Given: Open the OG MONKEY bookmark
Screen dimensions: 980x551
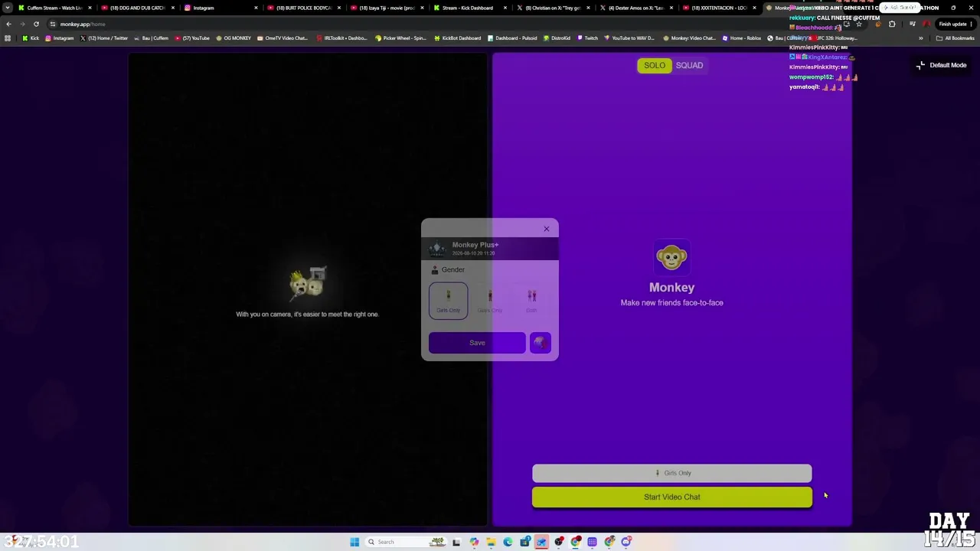Looking at the screenshot, I should click(x=234, y=38).
